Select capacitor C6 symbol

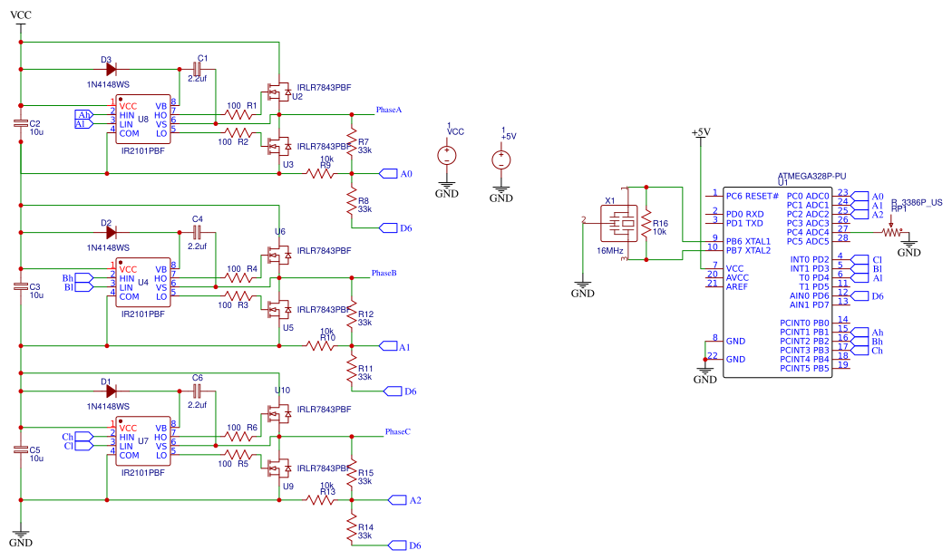198,391
